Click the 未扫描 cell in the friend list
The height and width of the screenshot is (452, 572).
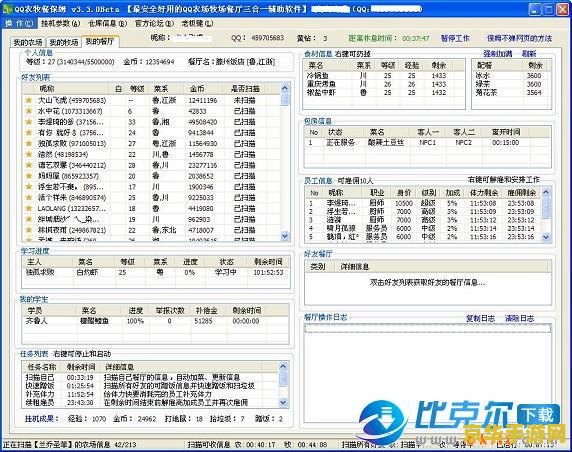(244, 100)
